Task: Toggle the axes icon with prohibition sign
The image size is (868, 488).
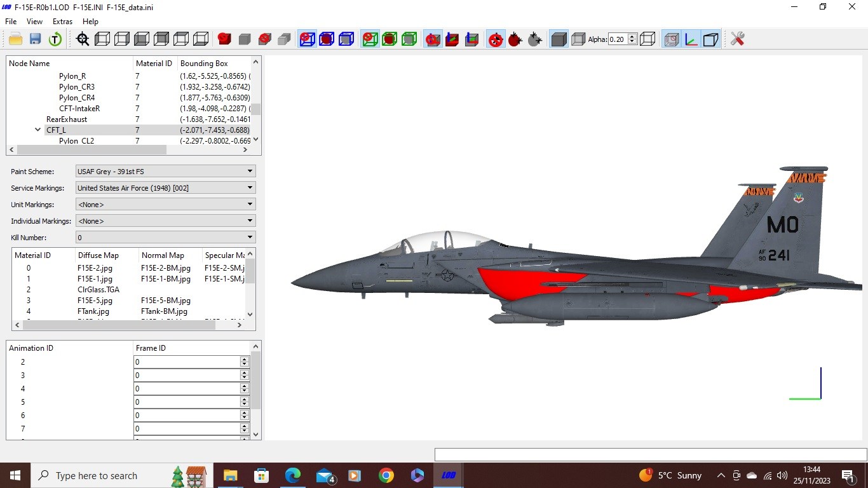Action: pos(433,39)
